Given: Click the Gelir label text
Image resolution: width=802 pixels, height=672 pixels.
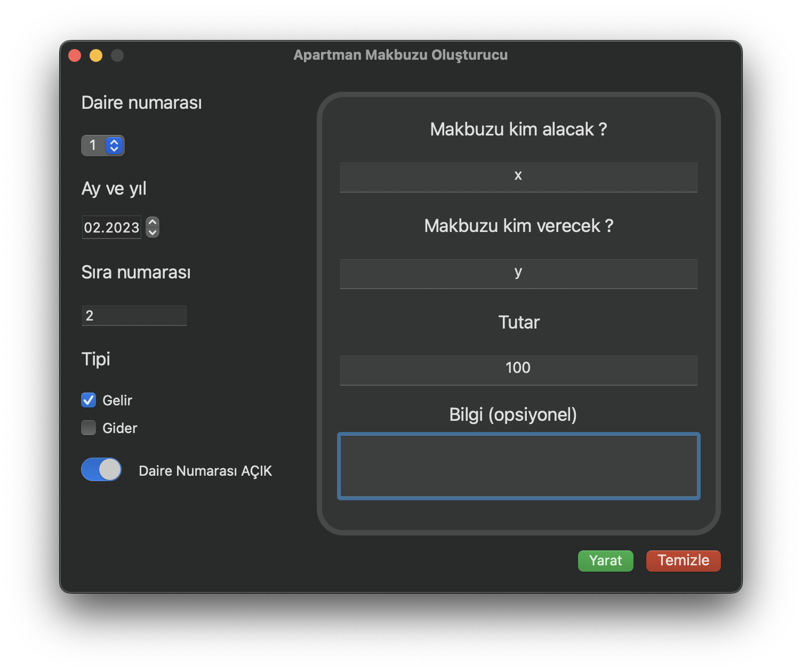Looking at the screenshot, I should click(118, 400).
